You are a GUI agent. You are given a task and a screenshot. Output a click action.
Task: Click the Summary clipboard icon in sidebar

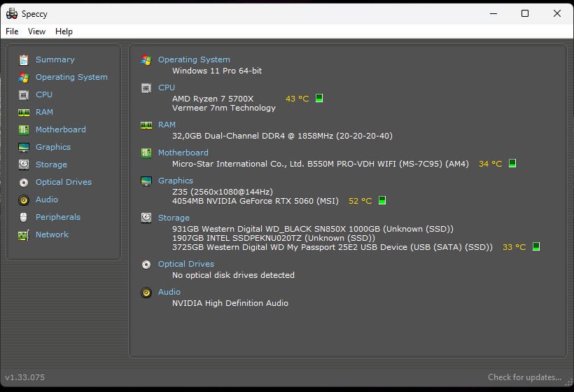coord(24,59)
